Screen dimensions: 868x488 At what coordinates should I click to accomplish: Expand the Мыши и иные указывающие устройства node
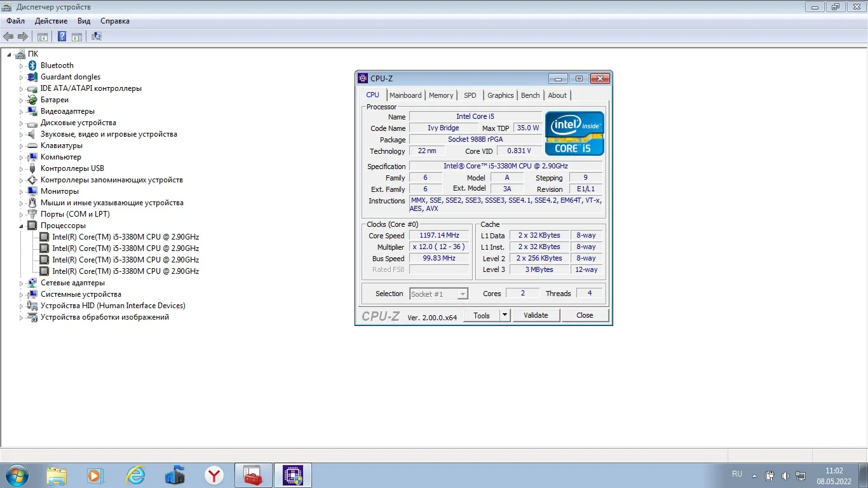point(21,203)
